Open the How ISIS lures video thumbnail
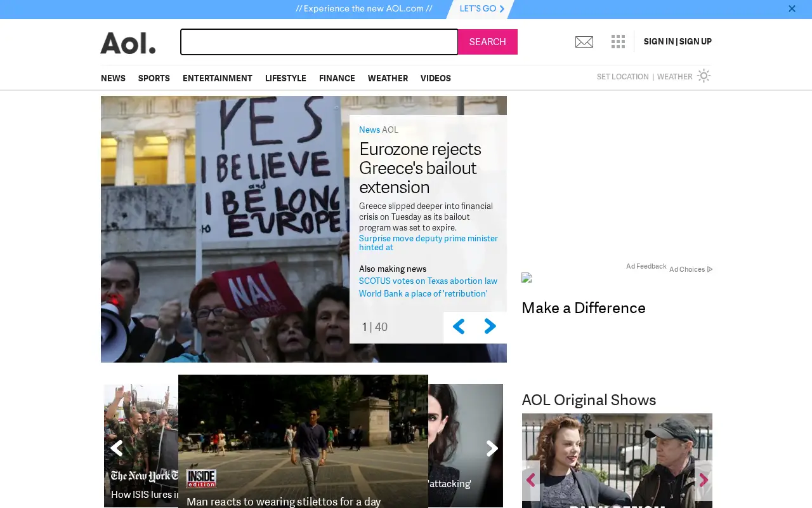 pos(141,446)
